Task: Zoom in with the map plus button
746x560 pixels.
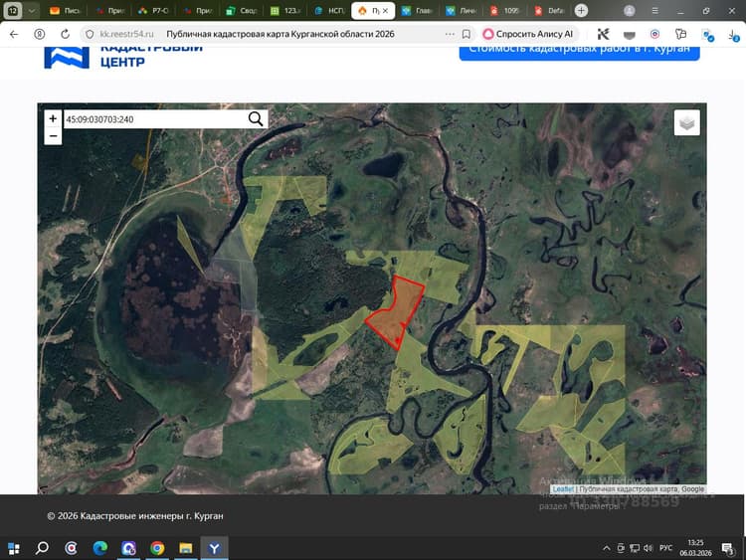Action: (53, 118)
